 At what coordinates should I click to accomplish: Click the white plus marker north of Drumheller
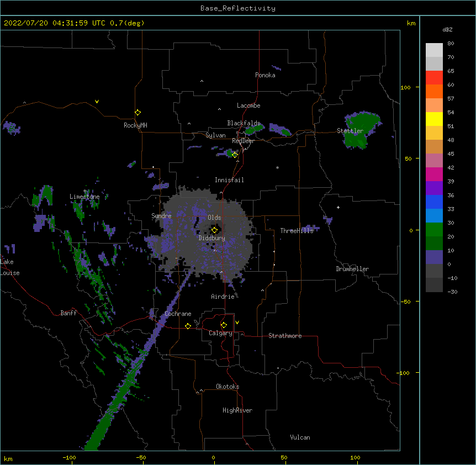coord(338,207)
